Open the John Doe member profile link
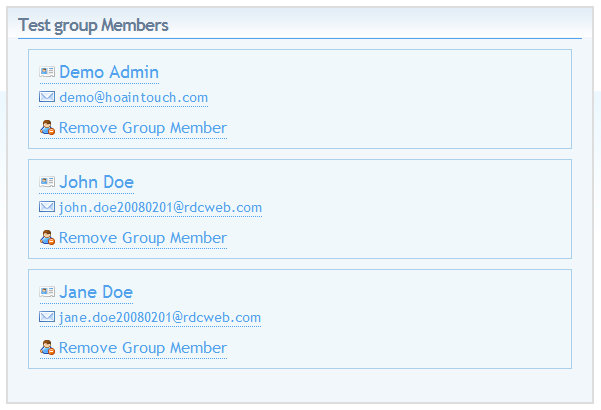Image resolution: width=601 pixels, height=410 pixels. pyautogui.click(x=96, y=182)
